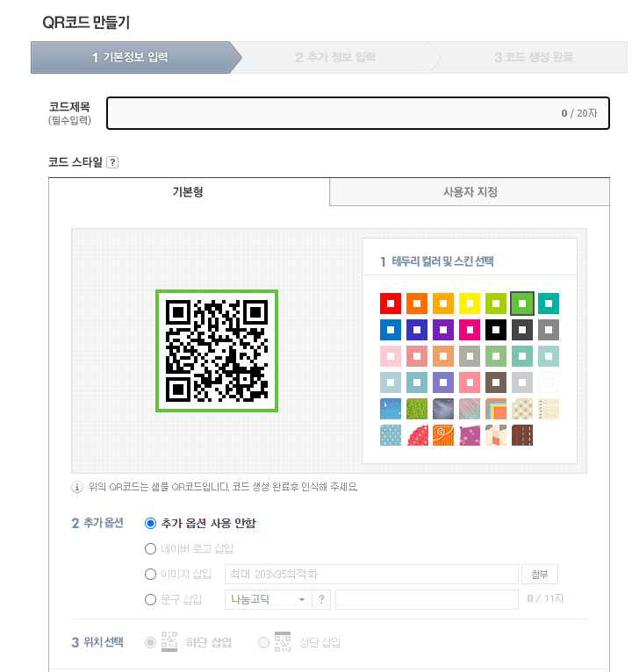632x672 pixels.
Task: Pick the teal border color
Action: click(549, 304)
